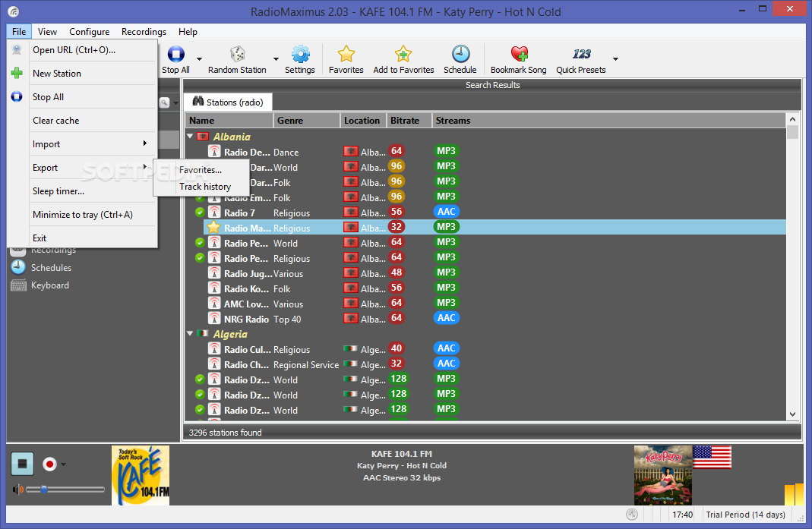Open the Quick Presets dropdown arrow
This screenshot has height=529, width=812.
[x=615, y=58]
